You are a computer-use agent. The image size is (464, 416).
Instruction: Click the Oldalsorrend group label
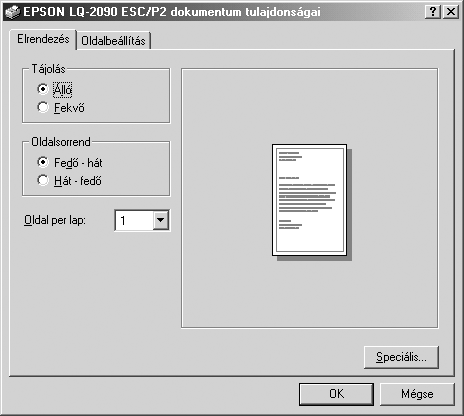(61, 142)
